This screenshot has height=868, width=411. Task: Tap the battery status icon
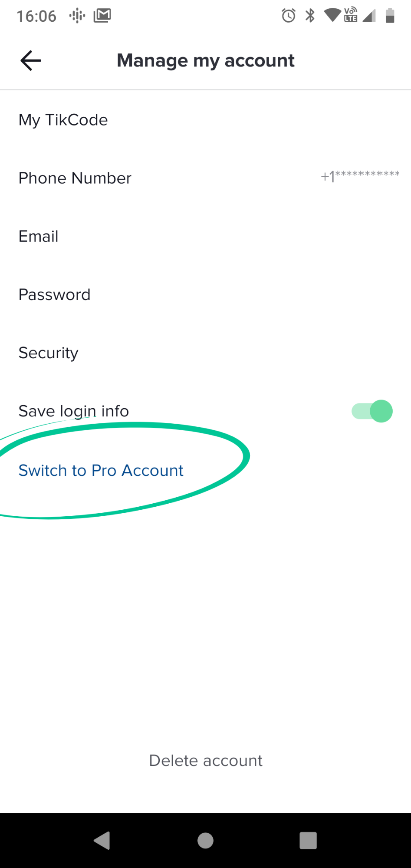(x=390, y=16)
